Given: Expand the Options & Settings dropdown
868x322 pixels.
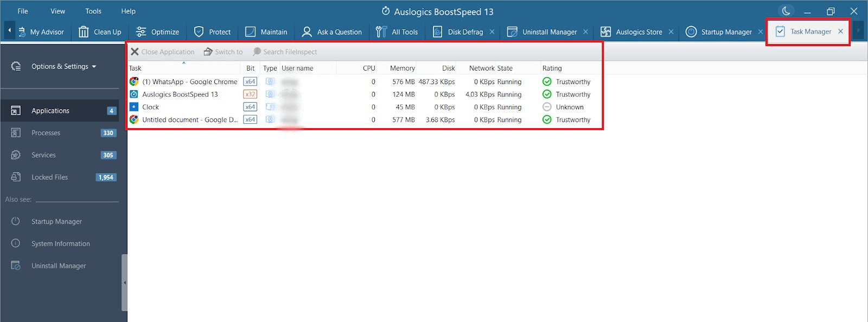Looking at the screenshot, I should click(63, 66).
